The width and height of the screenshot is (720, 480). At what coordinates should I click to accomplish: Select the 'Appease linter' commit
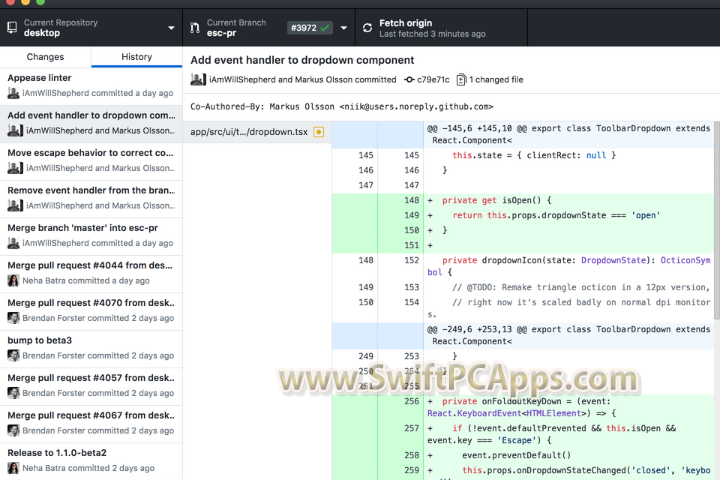coord(91,86)
